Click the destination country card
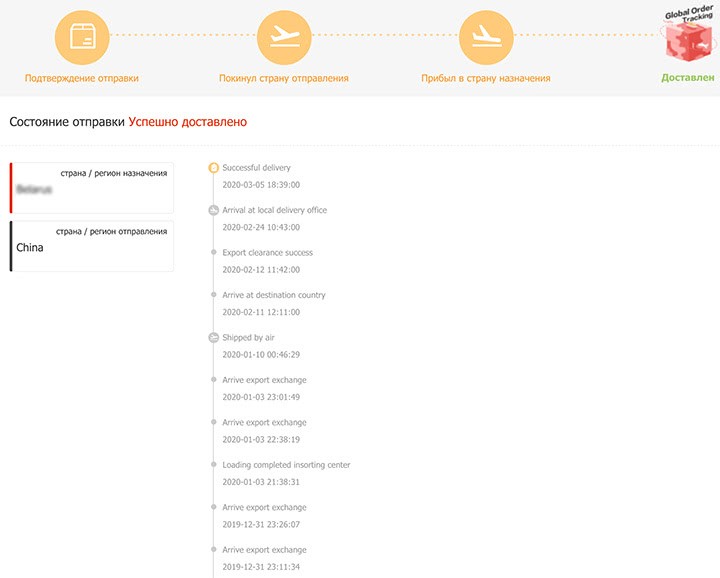The image size is (720, 578). (x=92, y=188)
